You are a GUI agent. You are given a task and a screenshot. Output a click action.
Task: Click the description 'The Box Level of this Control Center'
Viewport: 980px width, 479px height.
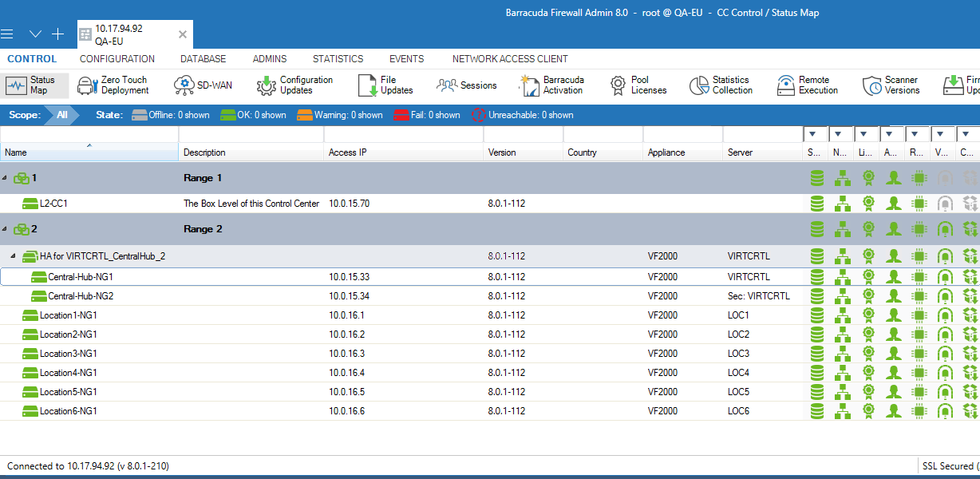pyautogui.click(x=251, y=204)
